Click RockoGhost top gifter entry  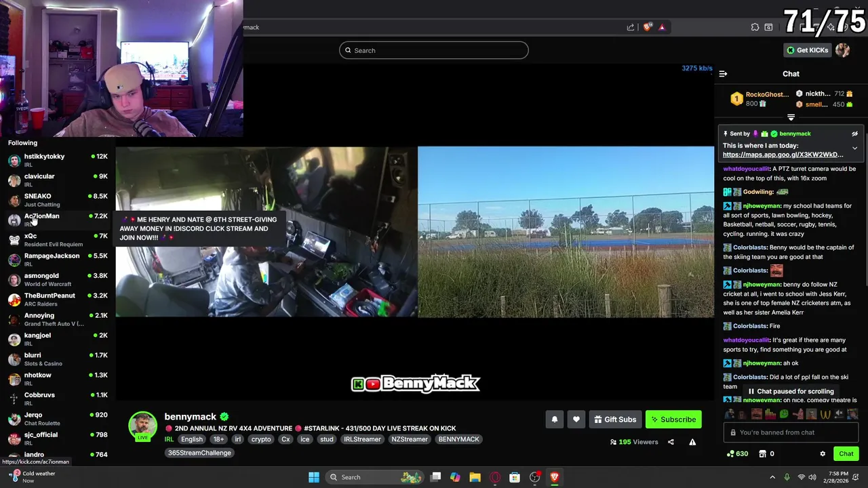pyautogui.click(x=759, y=99)
